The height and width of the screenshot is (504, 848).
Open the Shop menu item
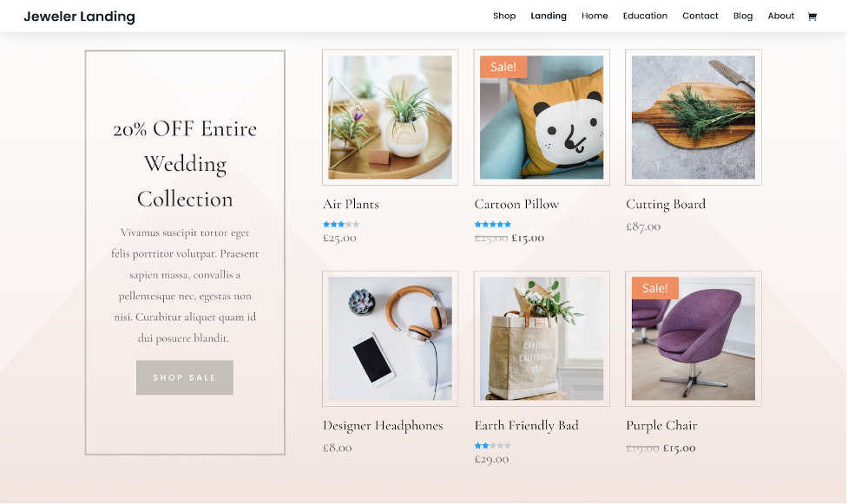504,16
